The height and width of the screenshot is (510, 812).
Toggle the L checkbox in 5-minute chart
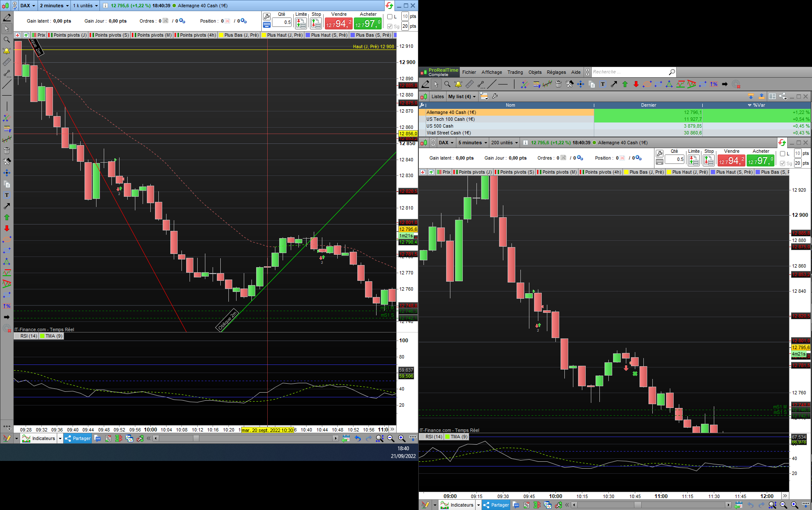coord(783,154)
